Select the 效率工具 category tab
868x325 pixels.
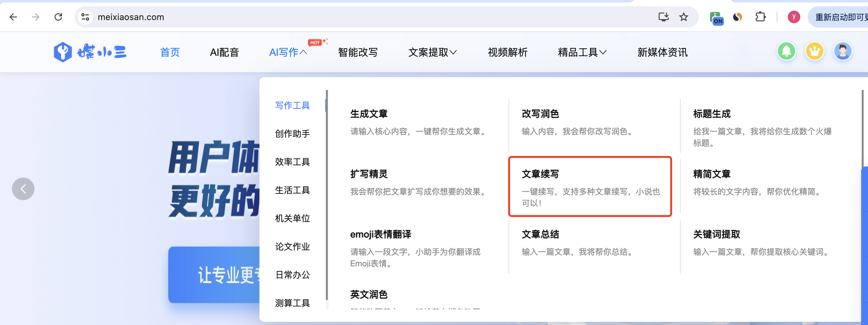pyautogui.click(x=292, y=162)
